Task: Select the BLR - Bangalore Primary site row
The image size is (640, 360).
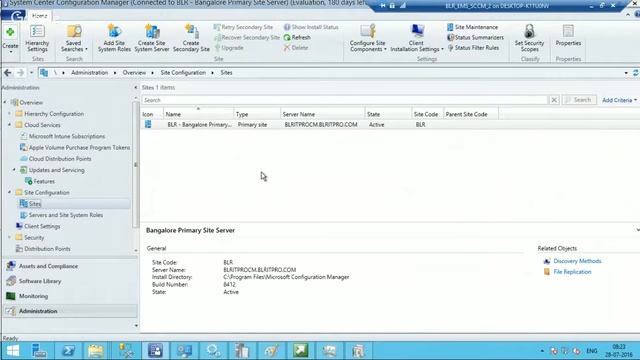Action: [390, 124]
